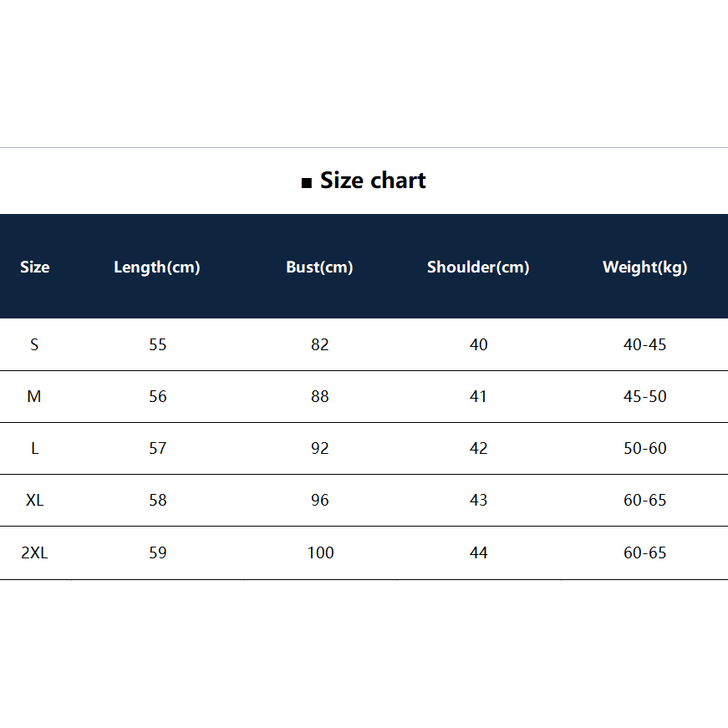Select the Size column header

[35, 267]
